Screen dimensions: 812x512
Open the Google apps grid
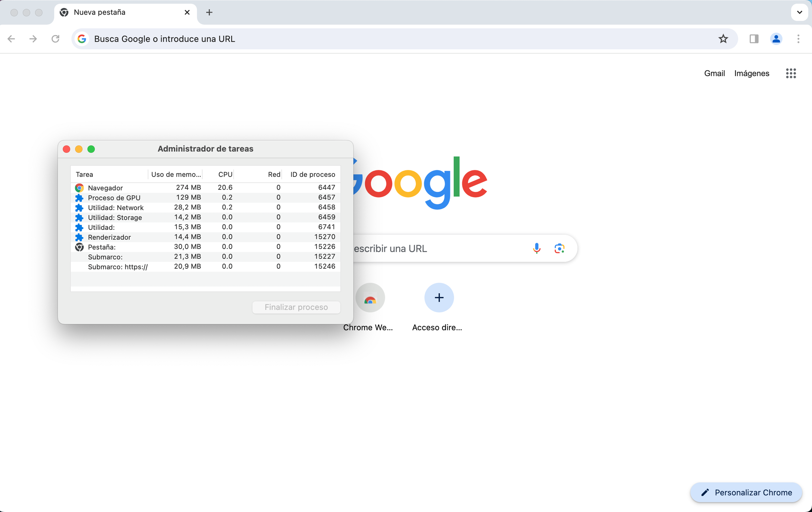791,73
